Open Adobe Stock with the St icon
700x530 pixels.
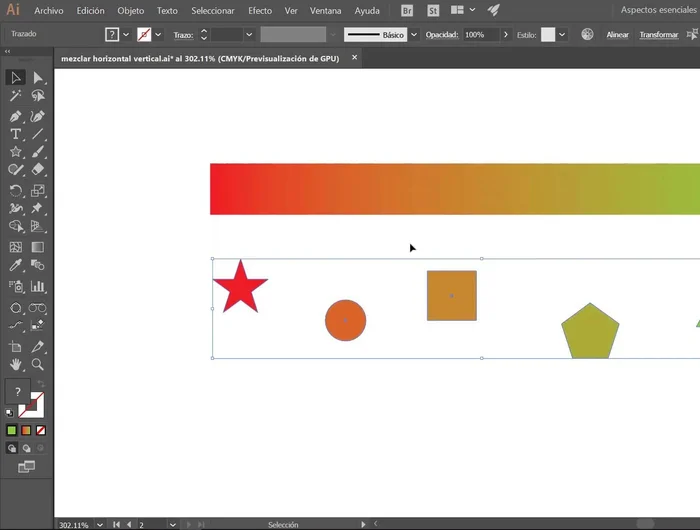(432, 10)
